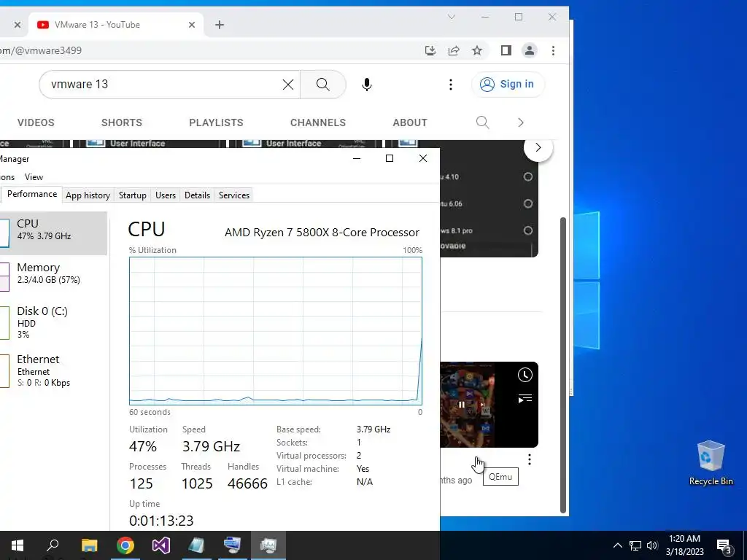Open Chrome profile avatar icon
747x560 pixels.
point(530,50)
